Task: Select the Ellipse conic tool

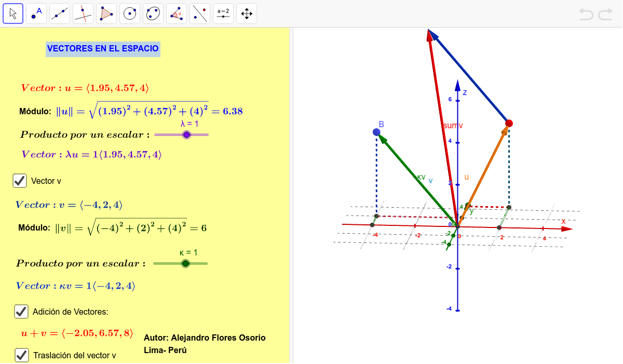Action: tap(153, 14)
